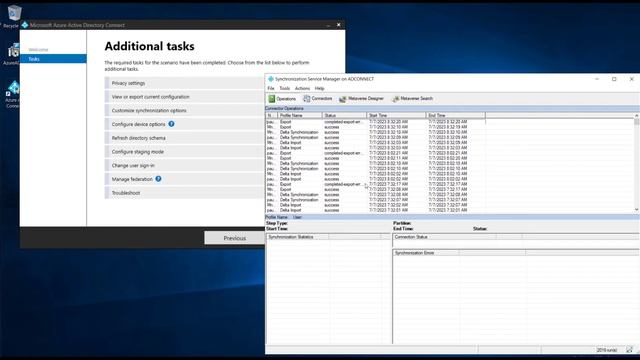Open Metaverse Designer from the toolbar
Image resolution: width=640 pixels, height=360 pixels.
(x=362, y=99)
